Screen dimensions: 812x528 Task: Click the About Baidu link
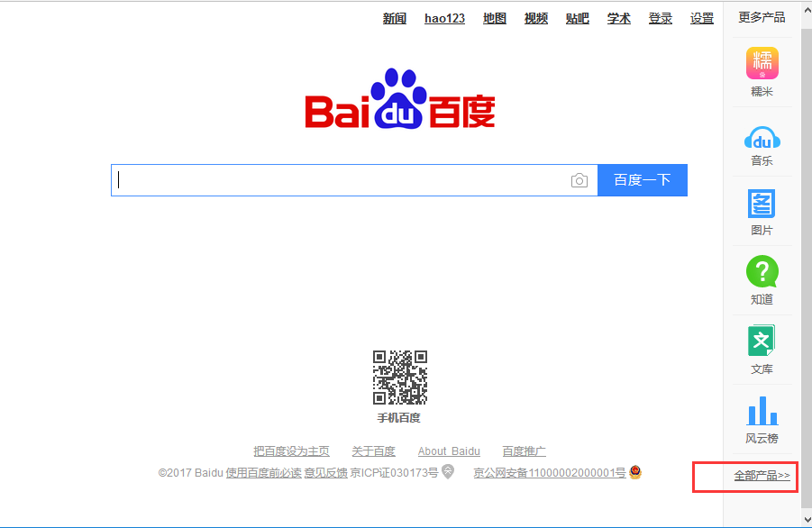click(x=449, y=451)
